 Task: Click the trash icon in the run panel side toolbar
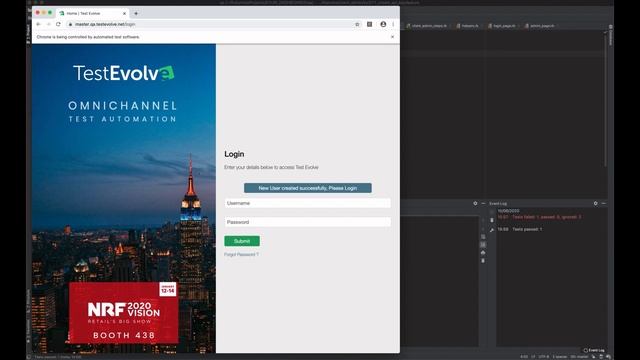point(483,260)
